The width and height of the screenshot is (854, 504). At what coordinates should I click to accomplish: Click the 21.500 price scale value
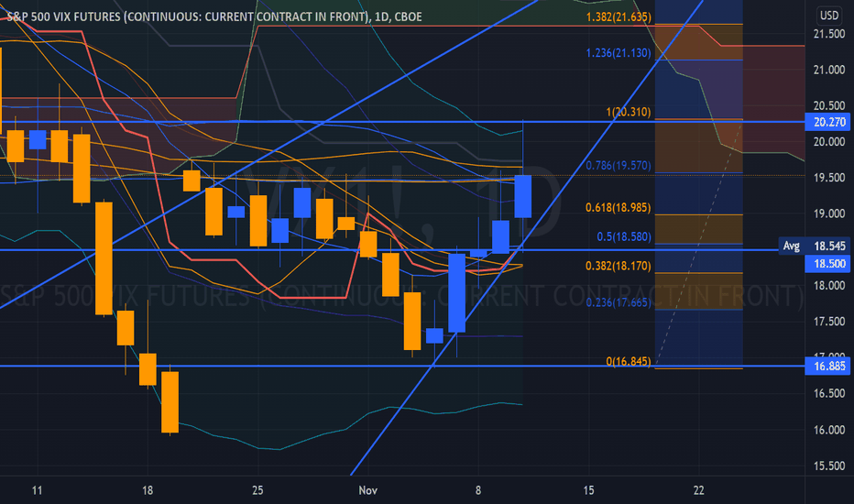(x=829, y=34)
